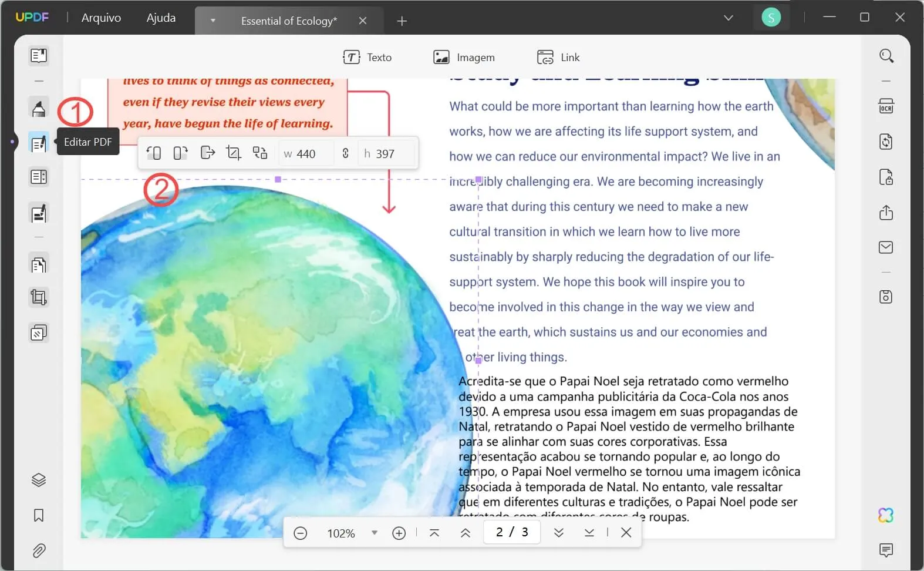Select the Comment highlighter tool
This screenshot has height=571, width=924.
point(39,109)
